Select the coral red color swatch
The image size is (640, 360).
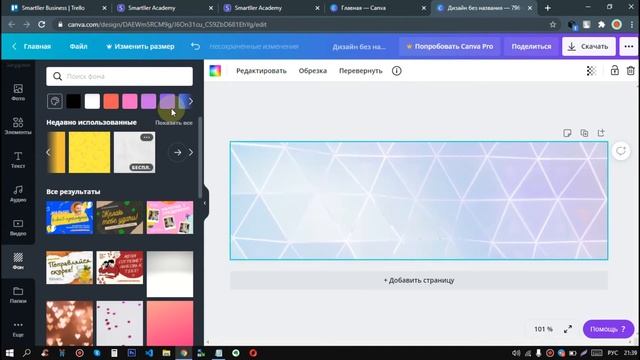click(x=111, y=101)
